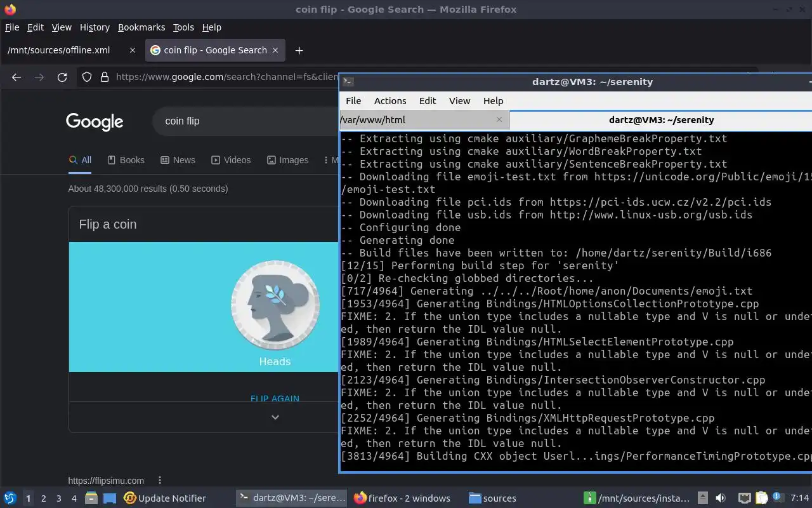Image resolution: width=812 pixels, height=508 pixels.
Task: Open Update Notifier from taskbar
Action: pos(166,498)
